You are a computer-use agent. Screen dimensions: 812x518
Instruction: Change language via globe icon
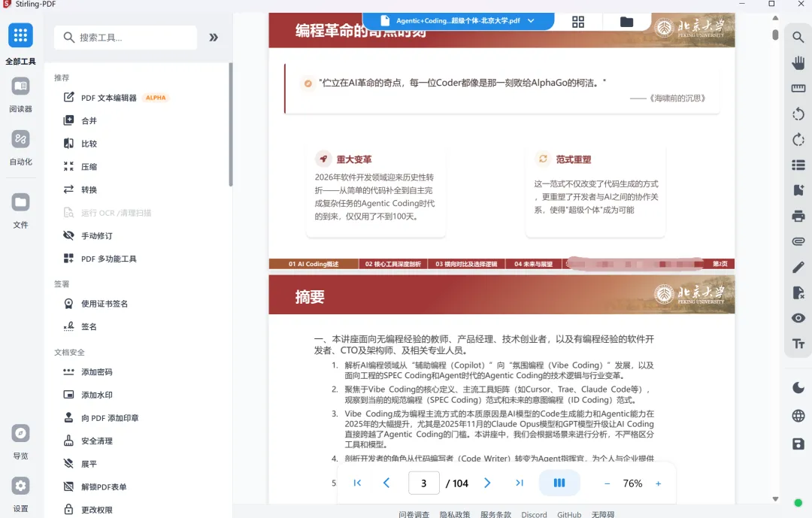click(798, 416)
